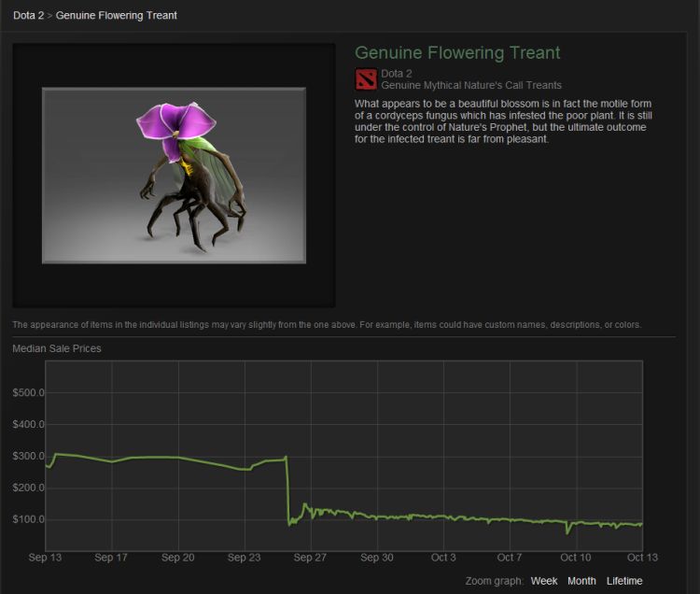Zoom the graph to Week

(543, 581)
